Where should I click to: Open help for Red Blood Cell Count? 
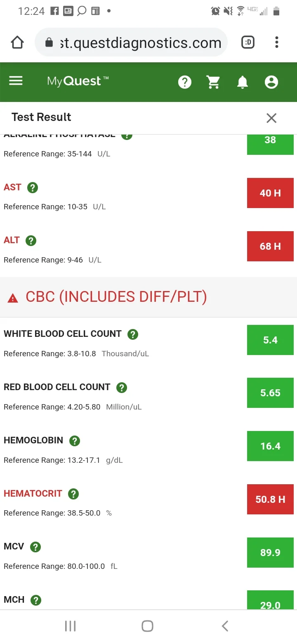[121, 387]
